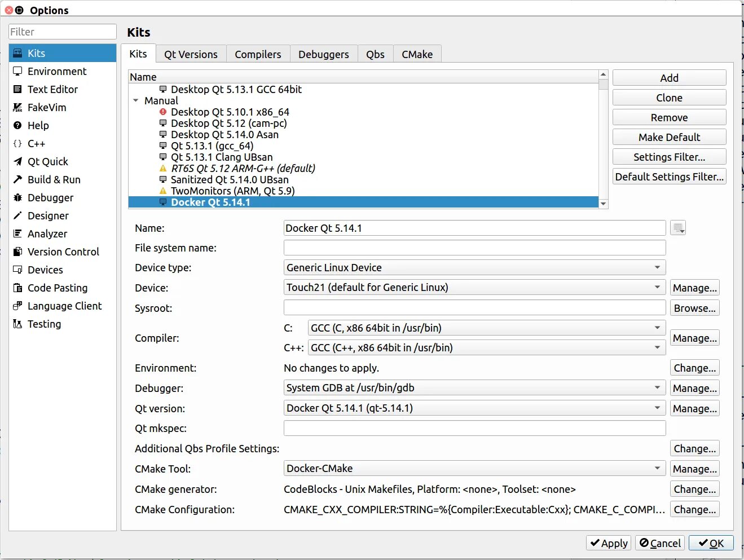Open the Designer settings category
Screen dimensions: 744x560
pyautogui.click(x=63, y=215)
